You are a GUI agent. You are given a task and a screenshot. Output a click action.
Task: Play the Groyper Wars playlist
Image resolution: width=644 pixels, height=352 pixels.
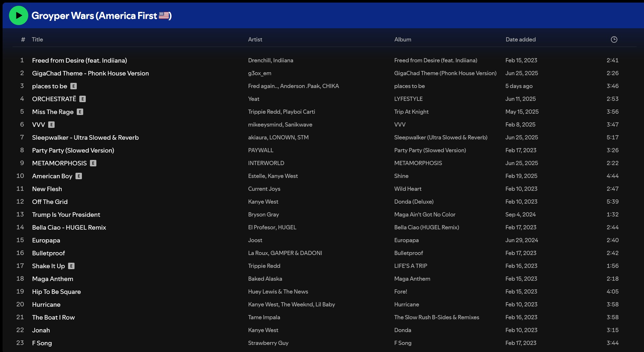click(x=19, y=15)
